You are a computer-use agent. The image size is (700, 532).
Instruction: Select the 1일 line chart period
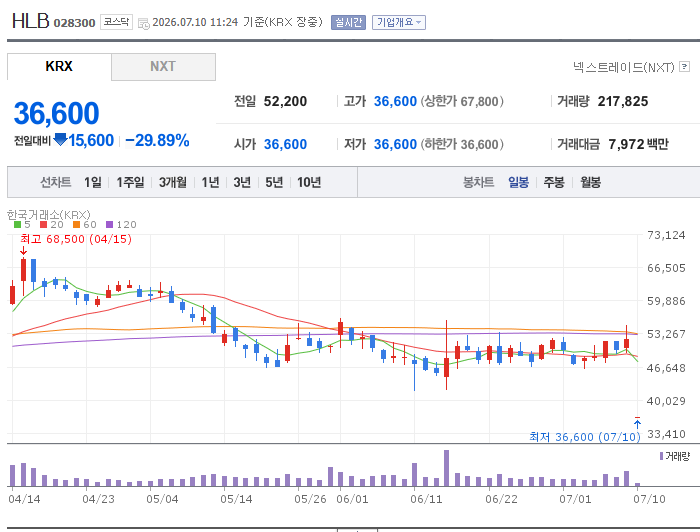[93, 182]
